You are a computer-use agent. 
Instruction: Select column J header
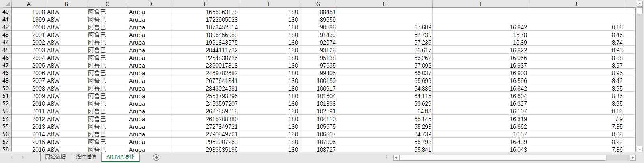[576, 4]
